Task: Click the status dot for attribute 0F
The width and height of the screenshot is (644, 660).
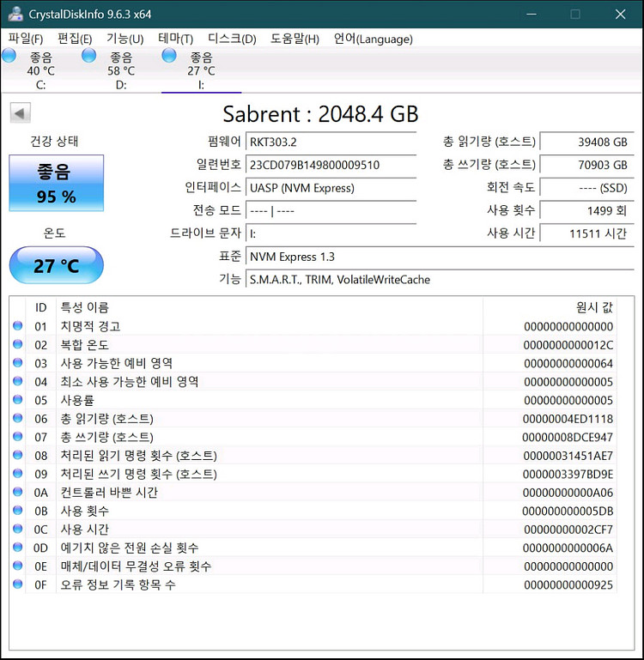Action: tap(18, 584)
